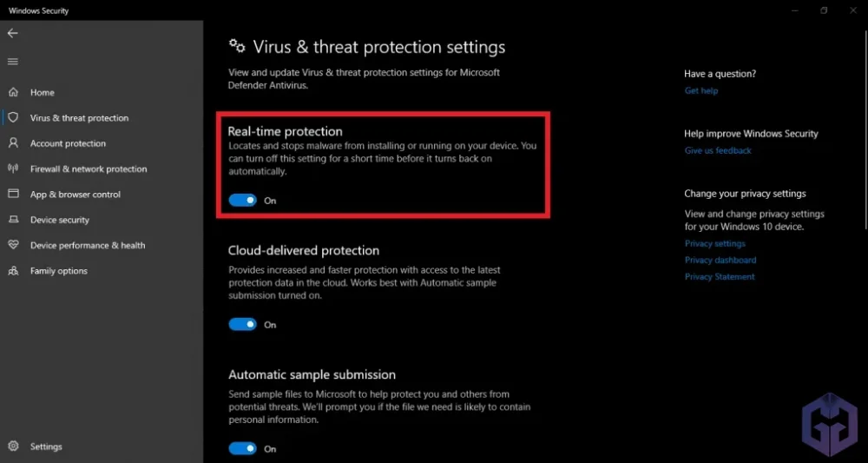Viewport: 868px width, 463px height.
Task: Click the App & browser control icon
Action: pos(13,195)
